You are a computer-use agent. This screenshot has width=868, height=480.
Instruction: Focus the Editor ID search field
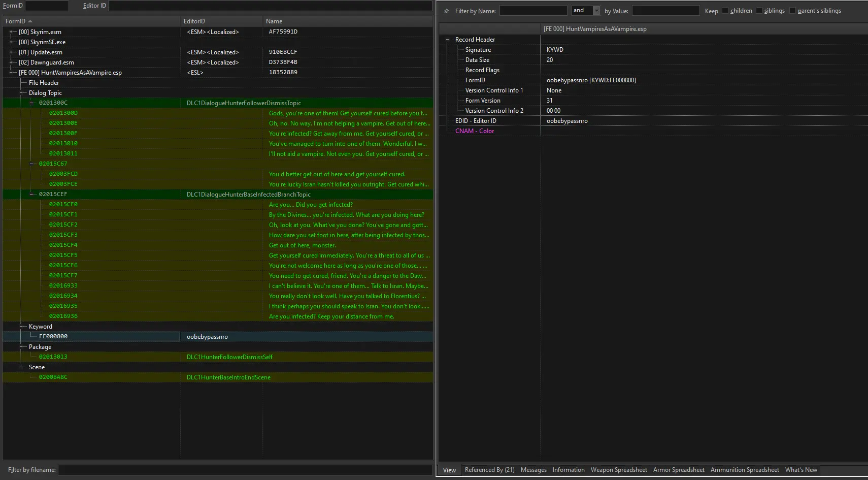[270, 6]
